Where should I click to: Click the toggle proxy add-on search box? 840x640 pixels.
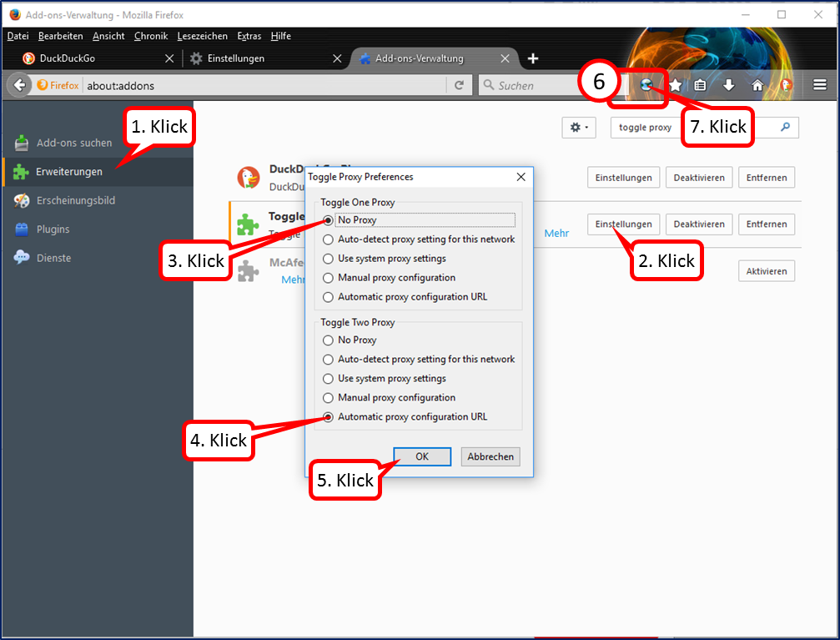pos(705,128)
